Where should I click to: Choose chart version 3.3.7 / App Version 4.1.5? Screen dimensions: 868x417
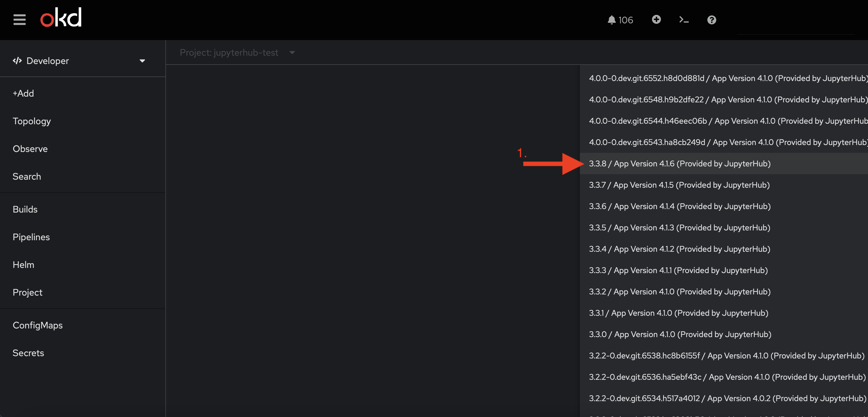coord(724,185)
